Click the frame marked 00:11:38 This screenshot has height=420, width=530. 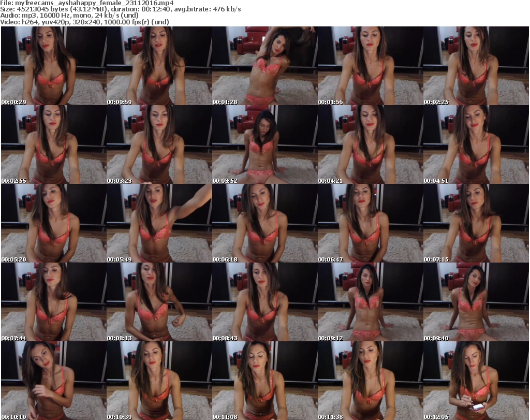tap(370, 381)
